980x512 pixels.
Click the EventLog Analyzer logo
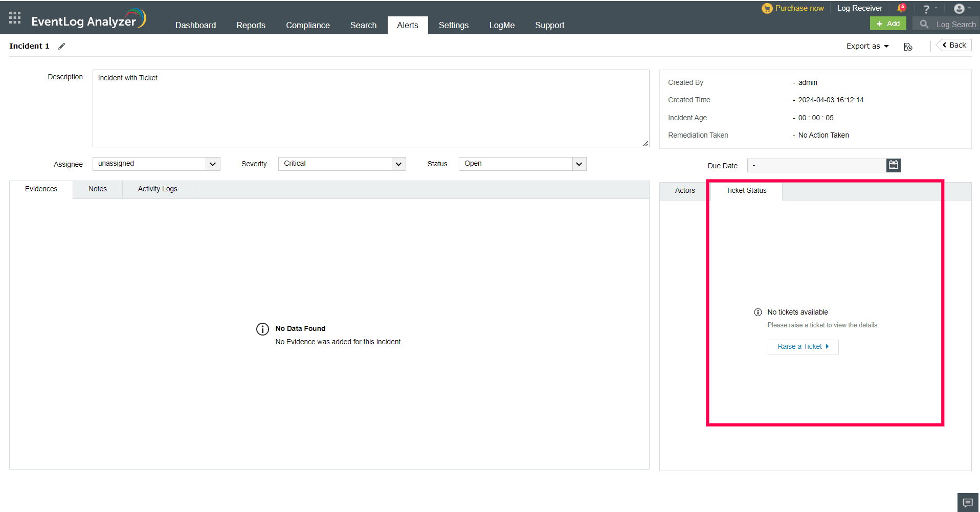point(89,19)
